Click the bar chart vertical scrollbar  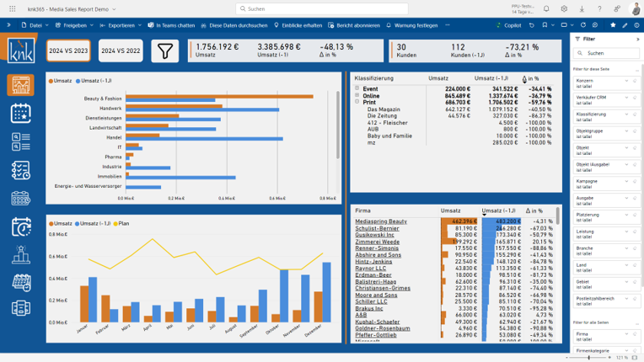tap(338, 125)
